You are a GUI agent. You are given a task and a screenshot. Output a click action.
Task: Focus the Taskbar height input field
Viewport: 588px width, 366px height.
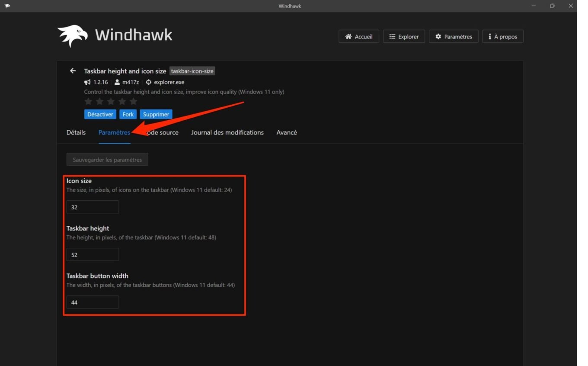(x=93, y=254)
